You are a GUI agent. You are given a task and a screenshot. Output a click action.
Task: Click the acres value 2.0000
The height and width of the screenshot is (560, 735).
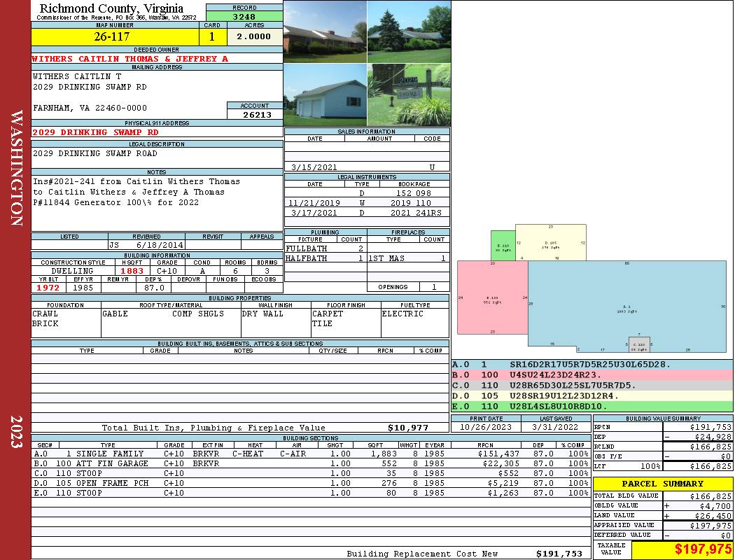[x=255, y=36]
